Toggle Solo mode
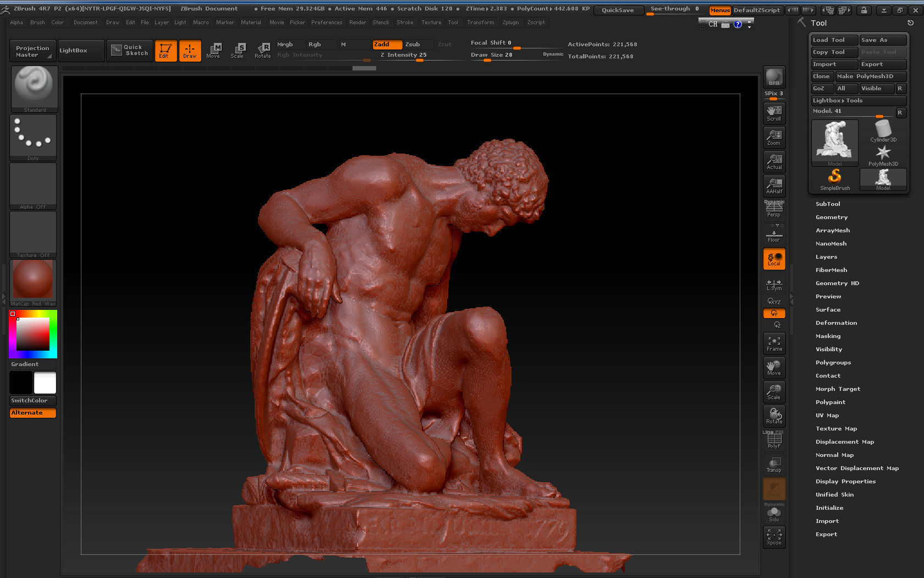Screen dimensions: 924x578 pos(774,513)
